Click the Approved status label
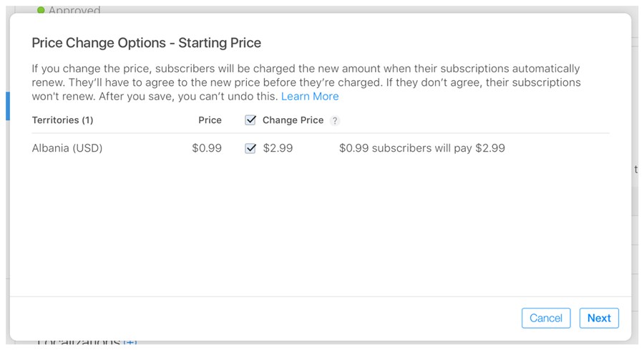Viewport: 644px width, 350px height. click(x=74, y=10)
